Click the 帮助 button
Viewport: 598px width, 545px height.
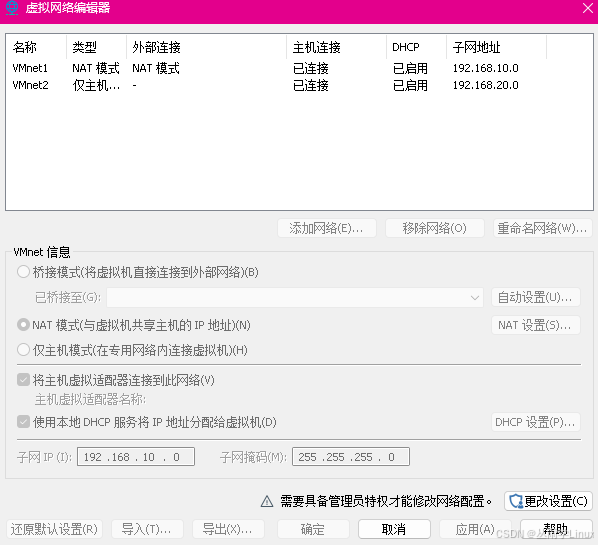coord(556,529)
